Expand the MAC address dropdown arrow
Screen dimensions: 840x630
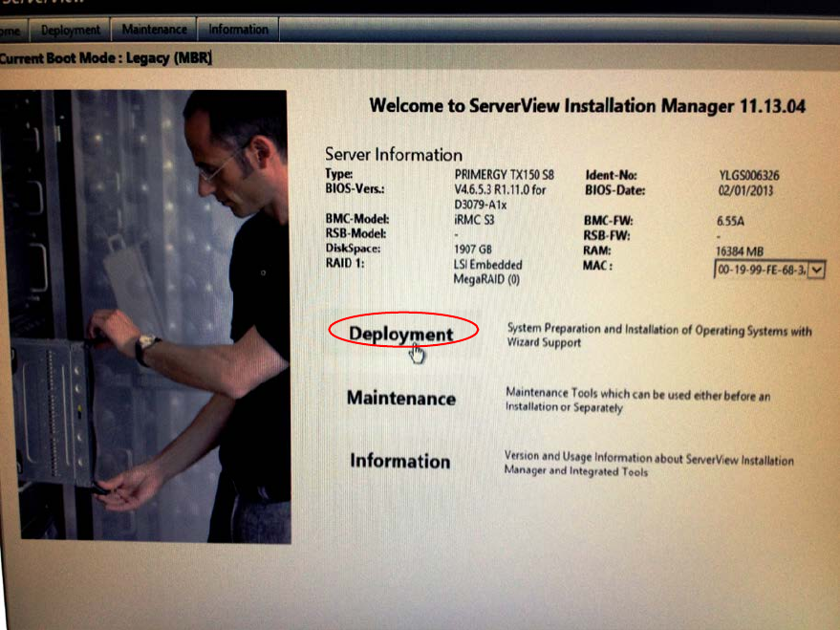click(x=816, y=270)
